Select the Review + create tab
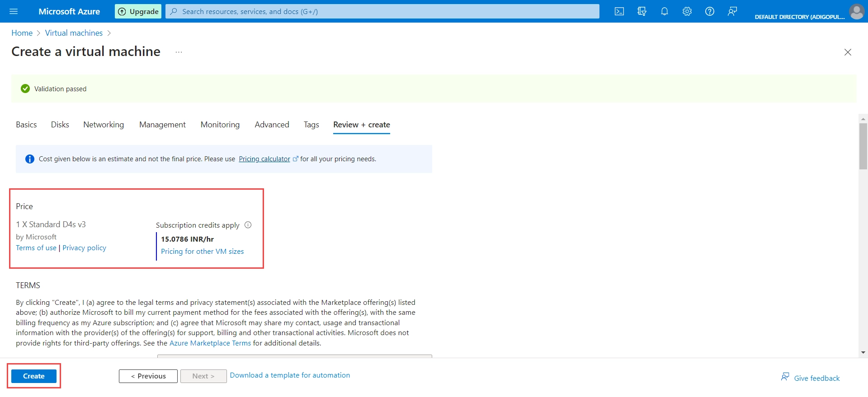 [x=362, y=125]
